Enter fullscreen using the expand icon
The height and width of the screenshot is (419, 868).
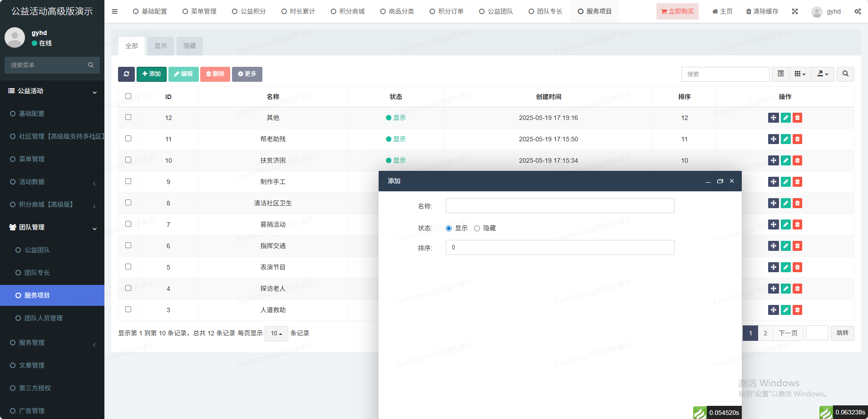point(794,11)
